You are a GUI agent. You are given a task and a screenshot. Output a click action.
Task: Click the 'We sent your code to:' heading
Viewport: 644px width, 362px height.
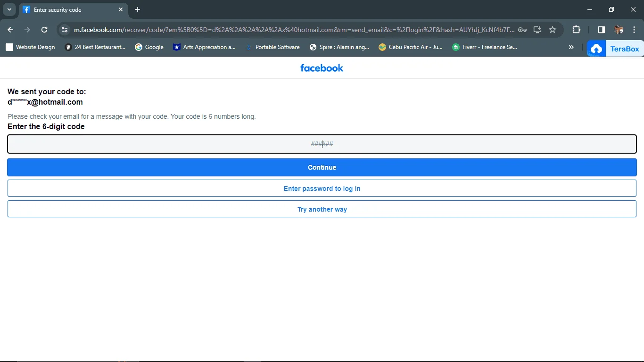point(47,92)
